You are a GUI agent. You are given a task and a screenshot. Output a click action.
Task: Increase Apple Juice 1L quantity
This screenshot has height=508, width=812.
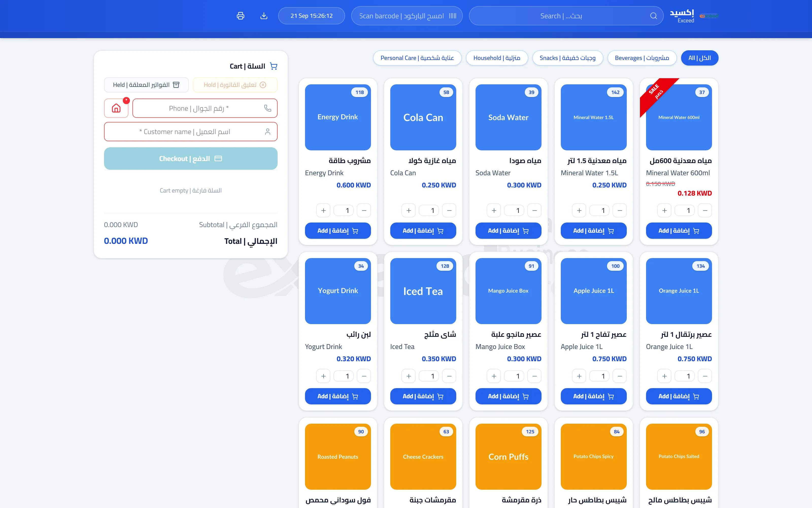579,376
